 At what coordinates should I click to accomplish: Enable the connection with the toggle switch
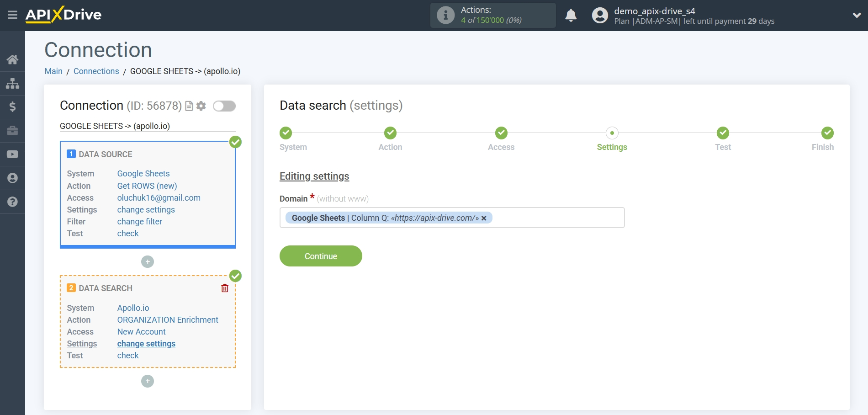(224, 106)
